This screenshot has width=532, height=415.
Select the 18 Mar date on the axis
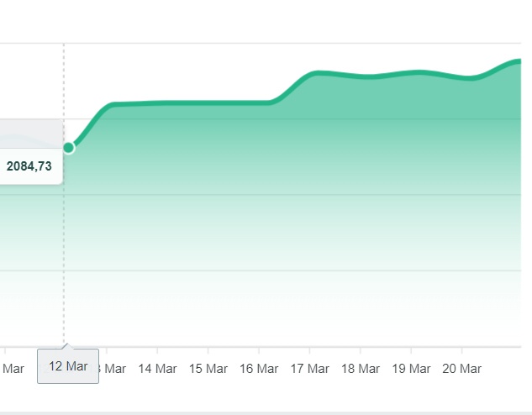[x=361, y=369]
